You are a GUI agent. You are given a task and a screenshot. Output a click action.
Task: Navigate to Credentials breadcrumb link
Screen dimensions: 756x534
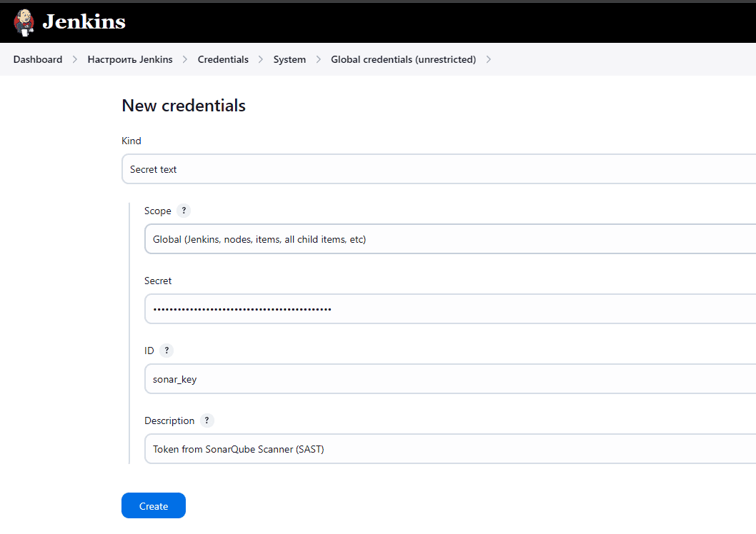coord(223,60)
